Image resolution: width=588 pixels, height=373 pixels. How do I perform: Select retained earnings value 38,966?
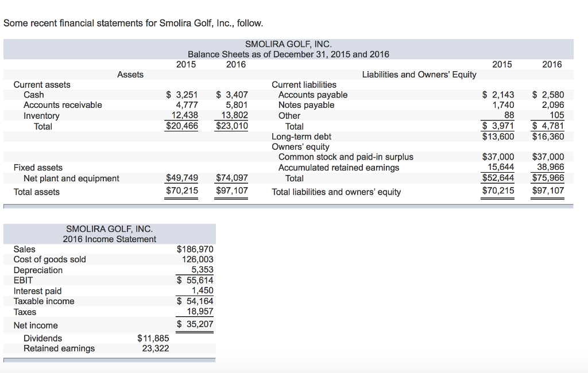551,167
